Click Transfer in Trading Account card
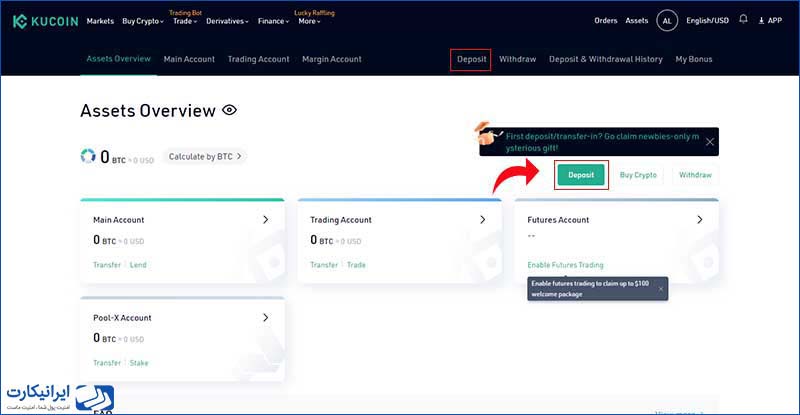The height and width of the screenshot is (415, 800). tap(324, 265)
